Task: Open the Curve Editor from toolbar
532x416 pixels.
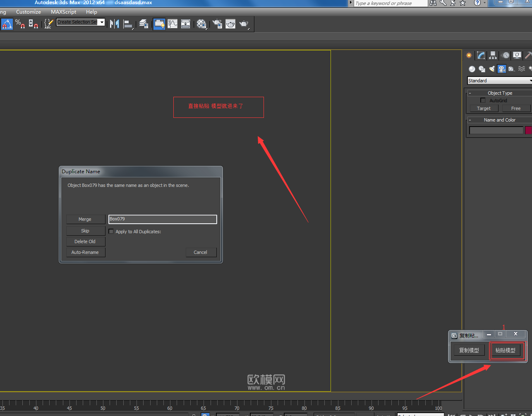Action: click(x=173, y=24)
